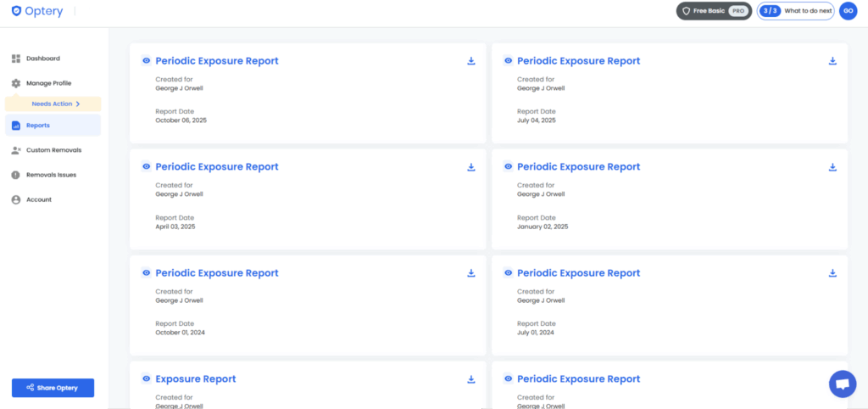
Task: Open the July 04, 2025 Periodic Exposure Report title
Action: (578, 61)
